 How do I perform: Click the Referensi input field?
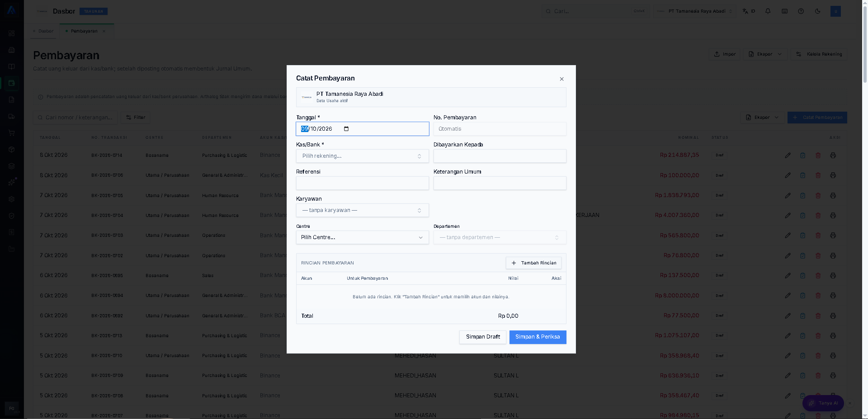(x=362, y=183)
